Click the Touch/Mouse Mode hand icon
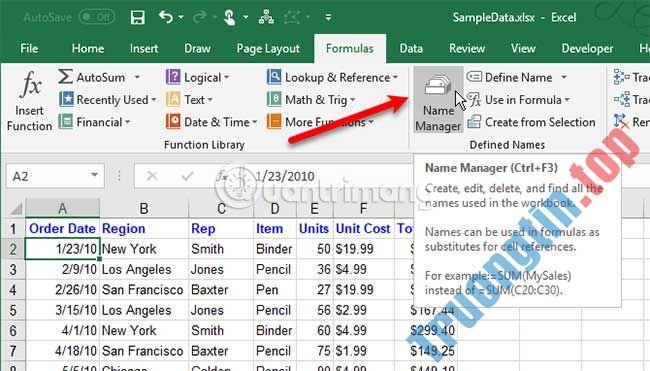This screenshot has width=650, height=371. coord(229,17)
